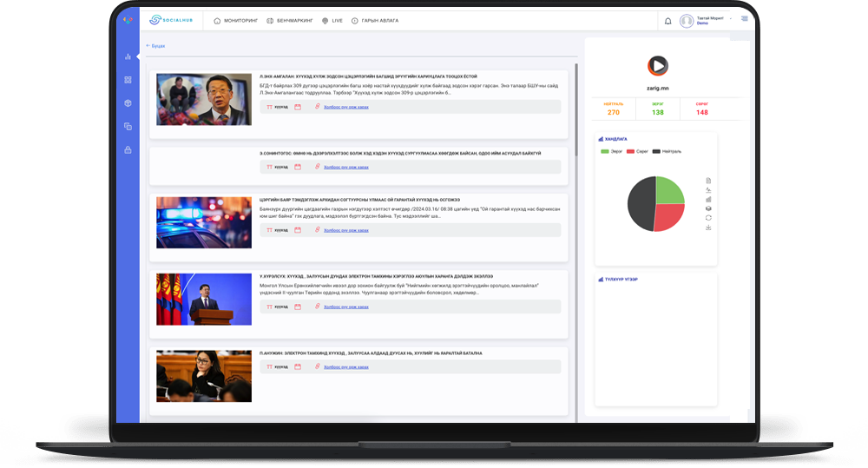Go to the LIVE menu item
Screen dimensions: 868x468
click(x=332, y=20)
